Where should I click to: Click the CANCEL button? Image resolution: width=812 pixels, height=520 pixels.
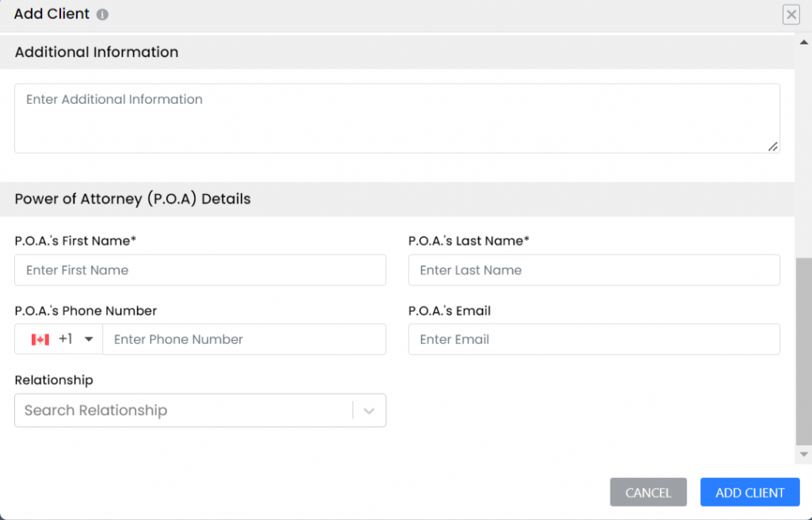(x=648, y=491)
